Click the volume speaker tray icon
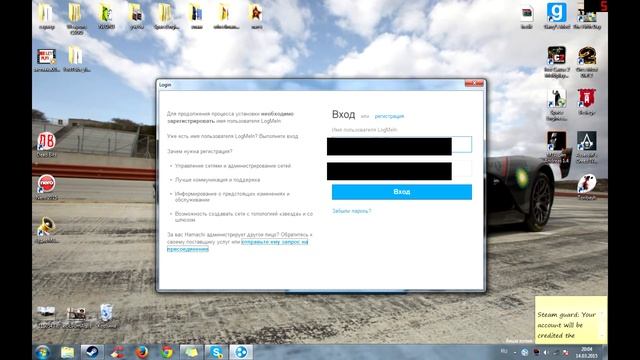The width and height of the screenshot is (640, 360). pyautogui.click(x=546, y=352)
